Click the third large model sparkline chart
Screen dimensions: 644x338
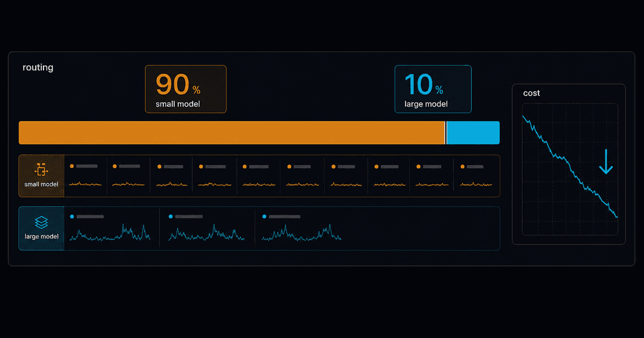(x=302, y=232)
